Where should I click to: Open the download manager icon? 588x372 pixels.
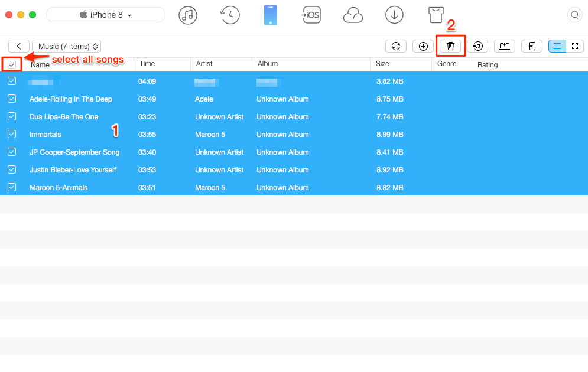click(394, 15)
